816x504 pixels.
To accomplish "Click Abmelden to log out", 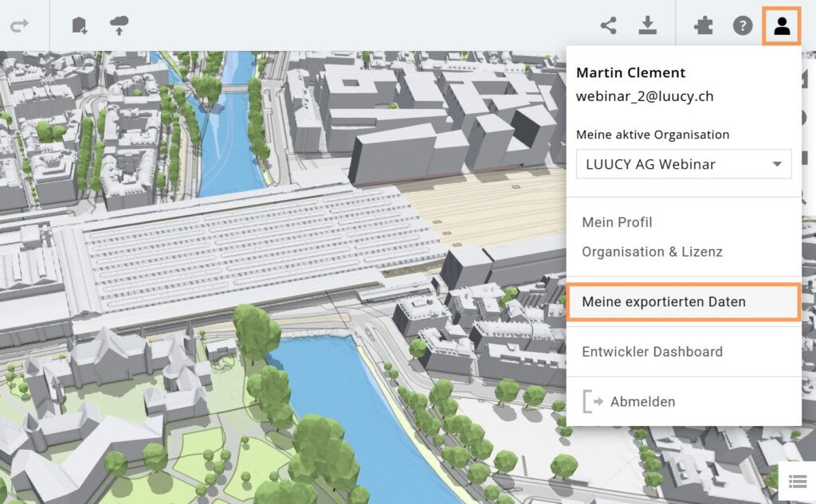I will click(x=642, y=401).
